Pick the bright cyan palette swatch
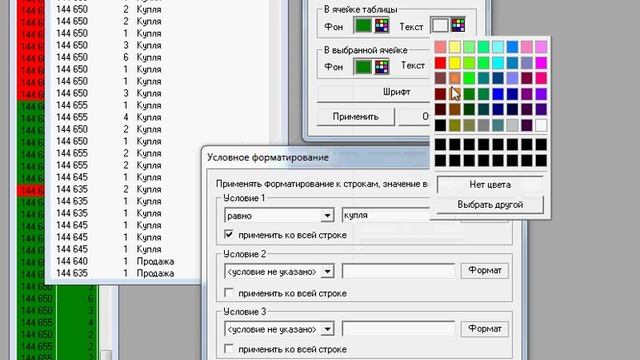The image size is (640, 360). [498, 63]
